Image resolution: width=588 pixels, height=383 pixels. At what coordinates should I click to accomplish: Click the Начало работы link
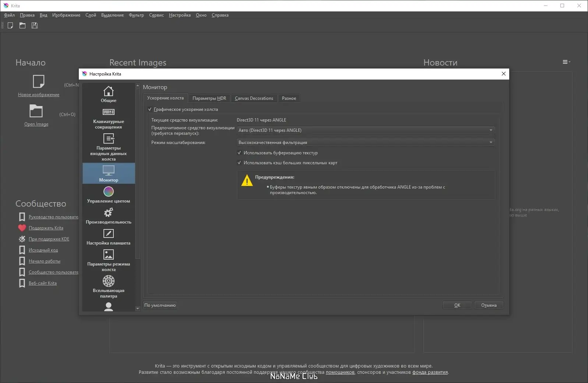[45, 261]
